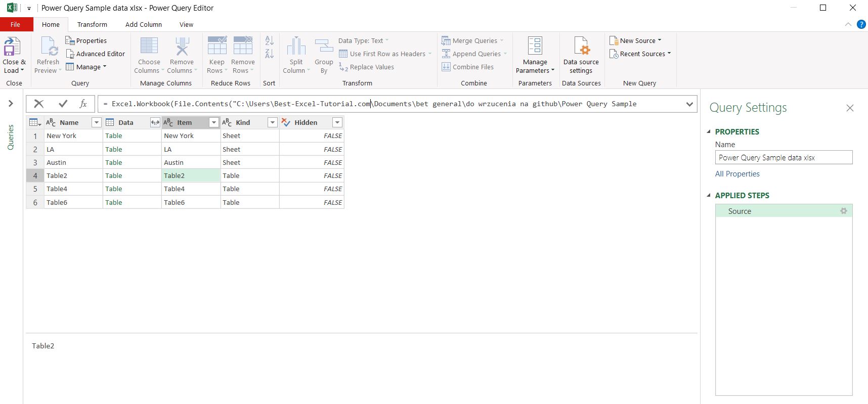This screenshot has width=868, height=404.
Task: Select FALSE cell in Table4 row
Action: (x=312, y=189)
